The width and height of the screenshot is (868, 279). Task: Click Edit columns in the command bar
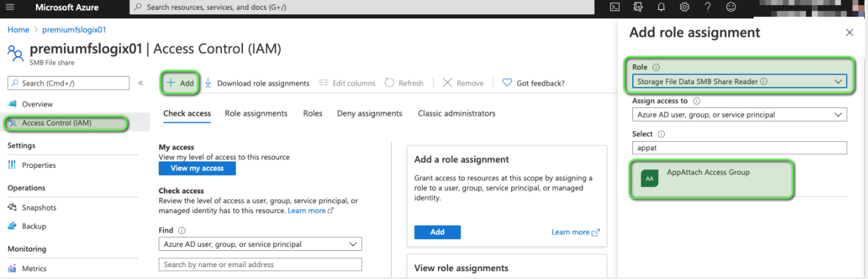tap(347, 83)
